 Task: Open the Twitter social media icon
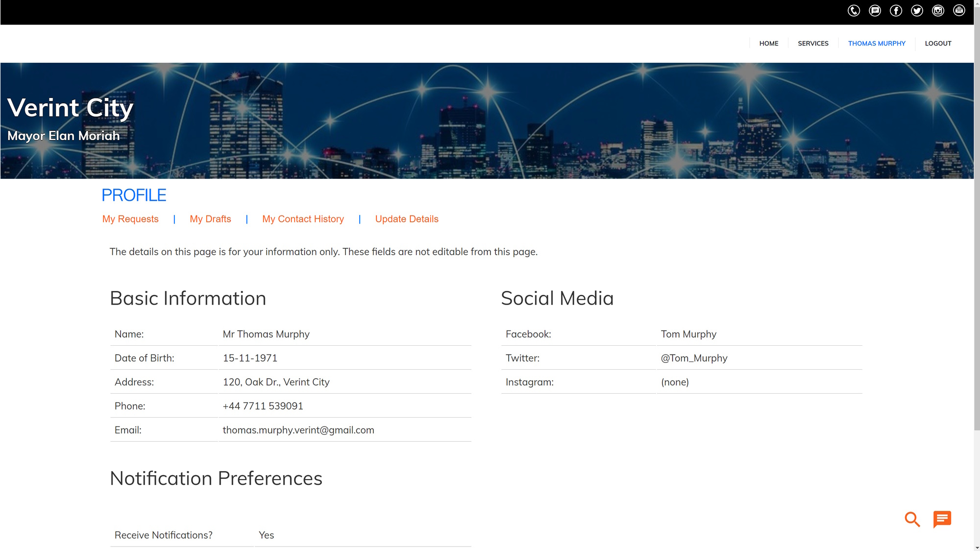pos(917,10)
